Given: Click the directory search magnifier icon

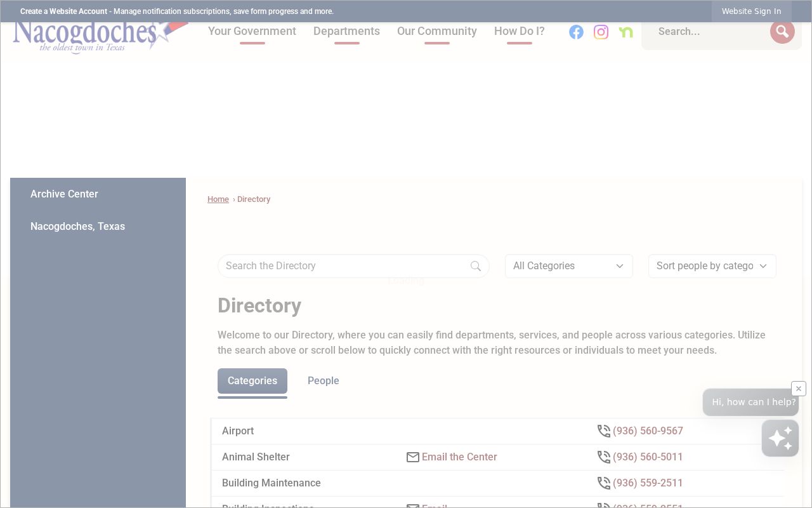Looking at the screenshot, I should pyautogui.click(x=476, y=266).
